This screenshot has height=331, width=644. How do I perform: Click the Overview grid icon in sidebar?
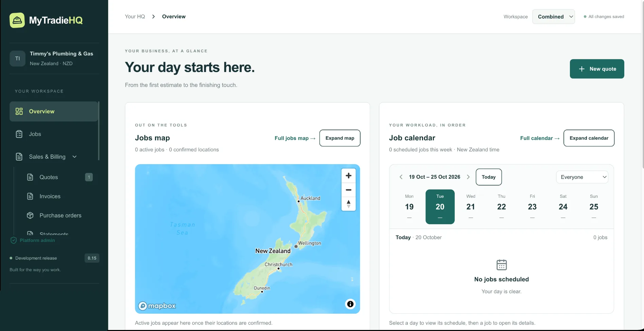(19, 111)
